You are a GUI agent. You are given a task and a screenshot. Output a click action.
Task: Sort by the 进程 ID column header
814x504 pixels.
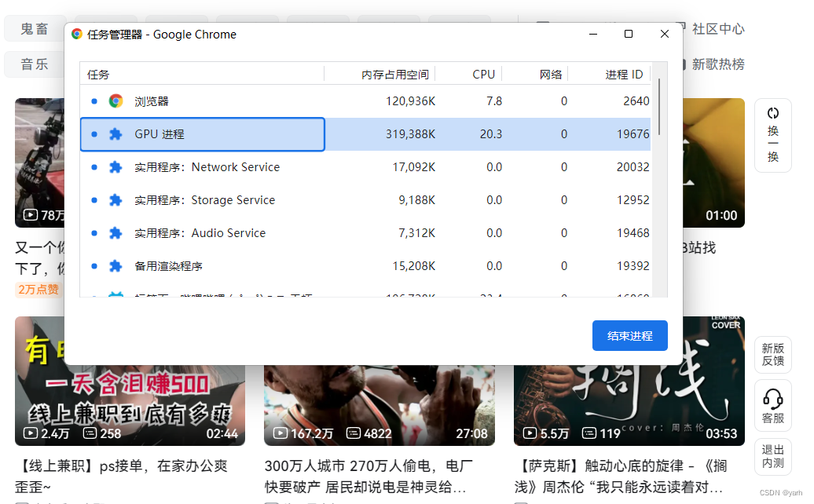609,75
